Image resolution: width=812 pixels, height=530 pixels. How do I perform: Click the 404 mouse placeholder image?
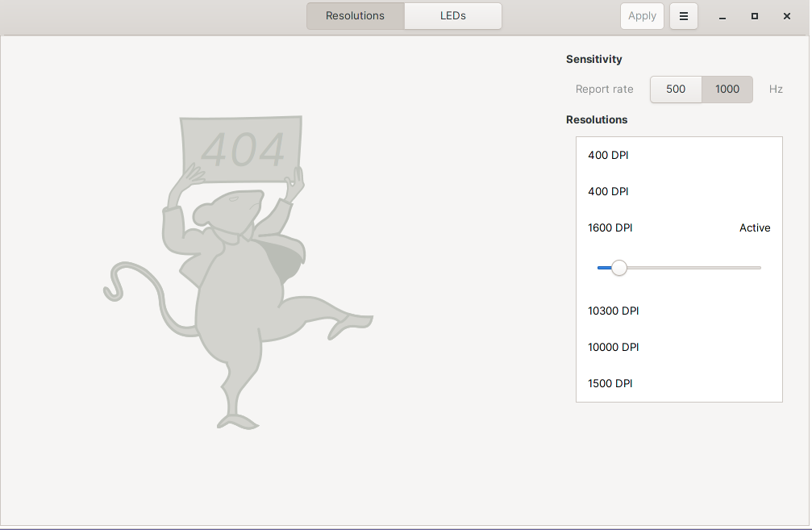[x=238, y=307]
